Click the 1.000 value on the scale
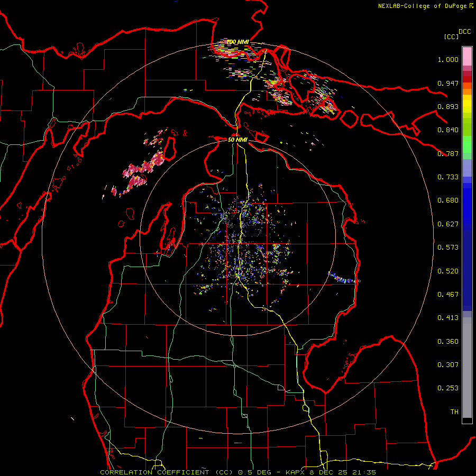 [448, 59]
